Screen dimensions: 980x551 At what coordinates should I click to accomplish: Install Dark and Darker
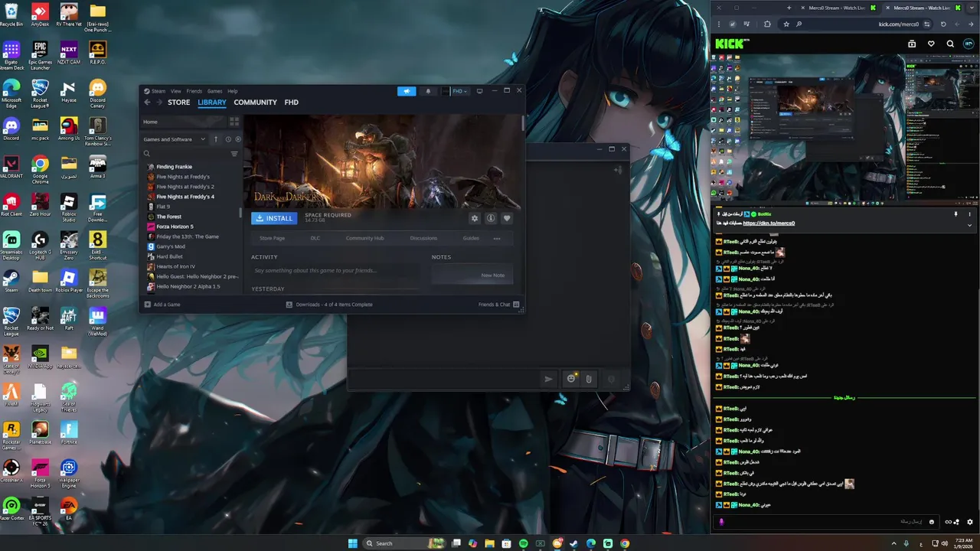pos(274,218)
